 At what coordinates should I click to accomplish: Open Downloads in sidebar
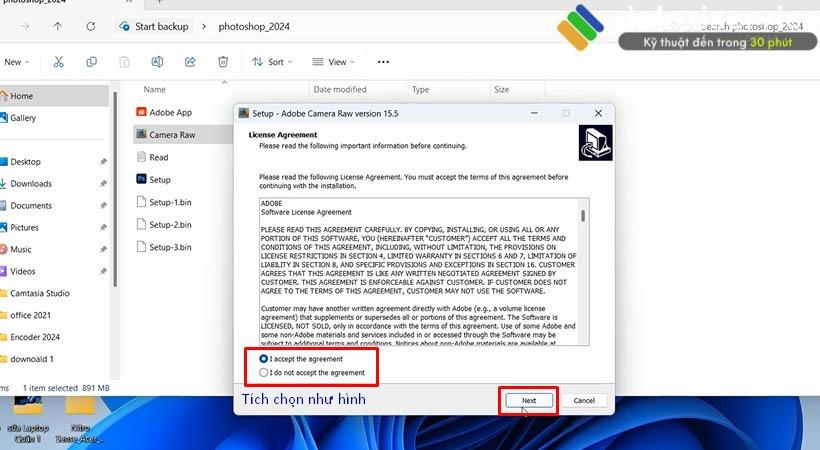tap(31, 184)
